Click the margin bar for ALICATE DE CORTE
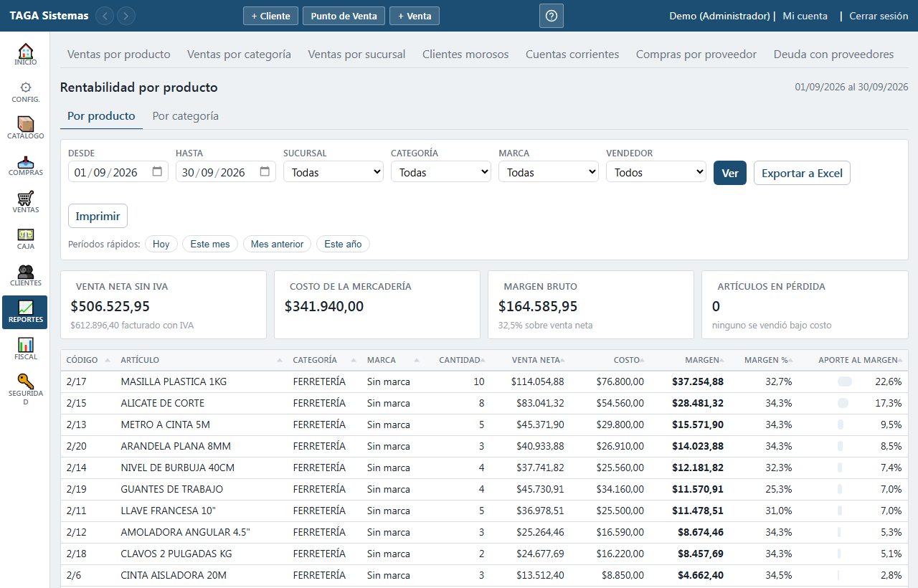 tap(844, 403)
